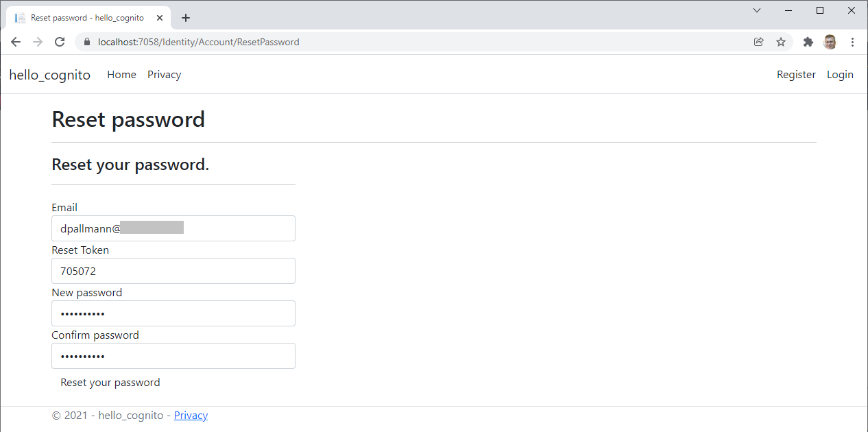Open a new tab with plus button
The width and height of the screenshot is (868, 432).
tap(186, 18)
